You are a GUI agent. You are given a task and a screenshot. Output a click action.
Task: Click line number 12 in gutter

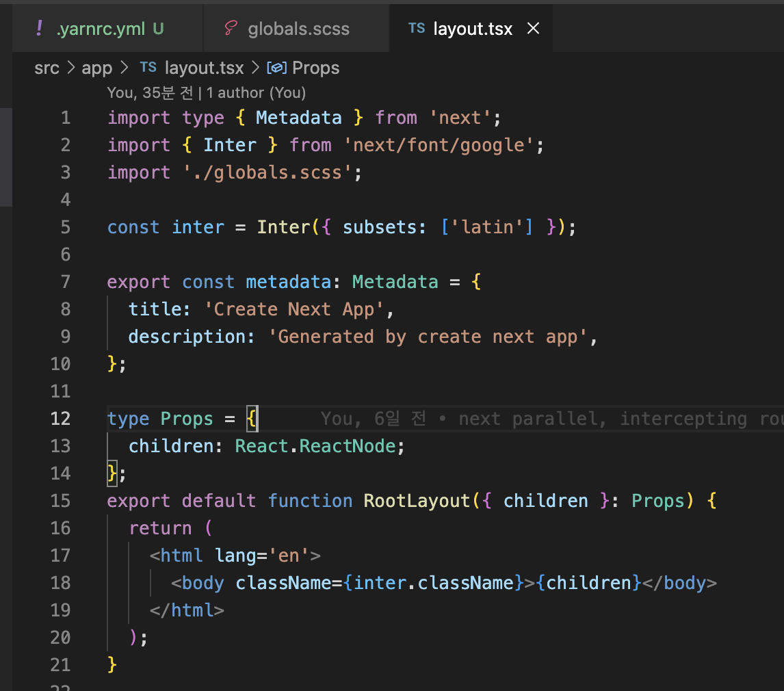(x=60, y=419)
